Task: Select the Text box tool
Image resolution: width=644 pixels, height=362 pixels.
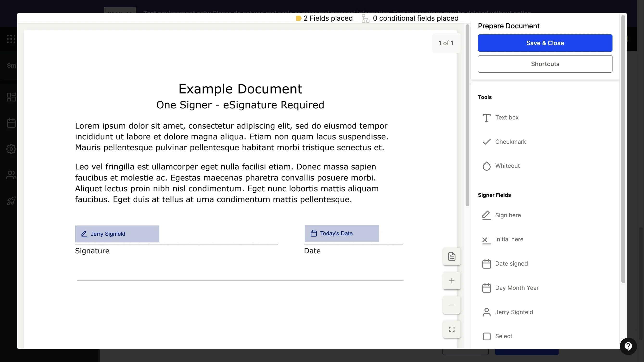Action: (500, 117)
